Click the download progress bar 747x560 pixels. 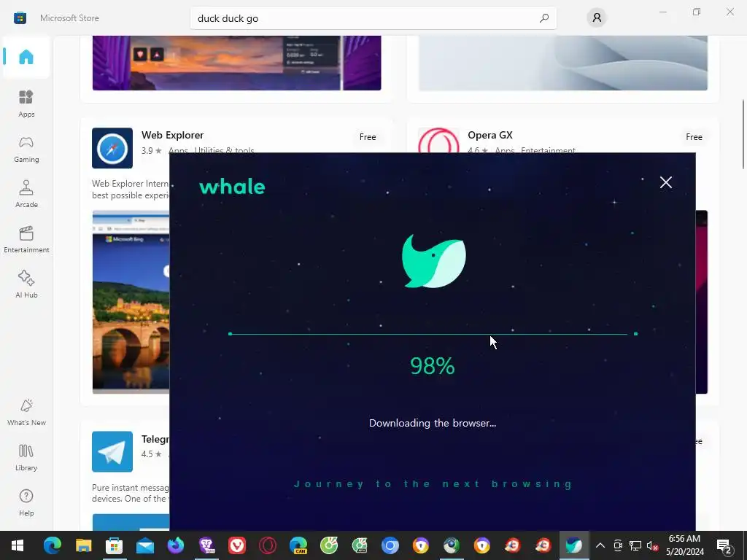pos(433,334)
